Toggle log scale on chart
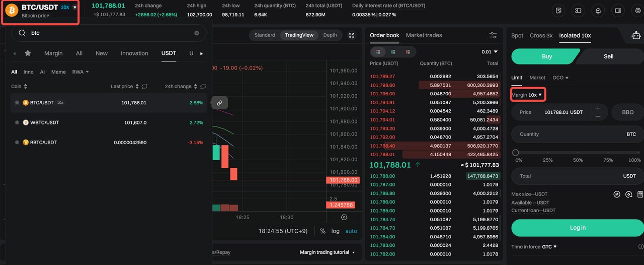The height and width of the screenshot is (265, 644). 336,231
